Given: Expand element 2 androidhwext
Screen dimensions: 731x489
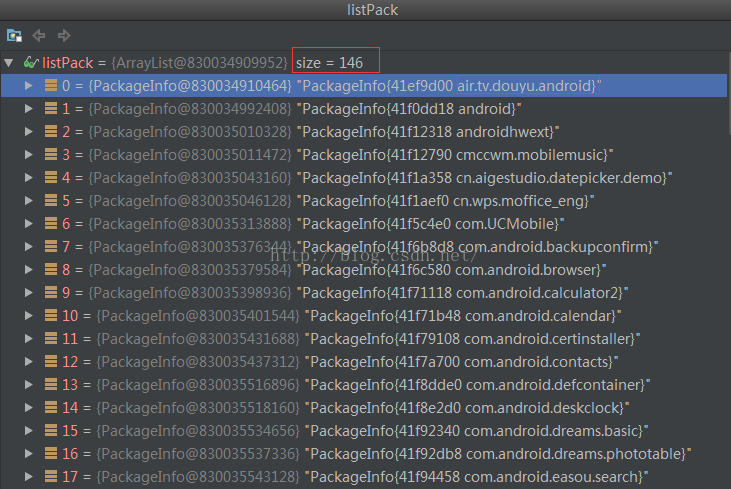Looking at the screenshot, I should tap(28, 131).
